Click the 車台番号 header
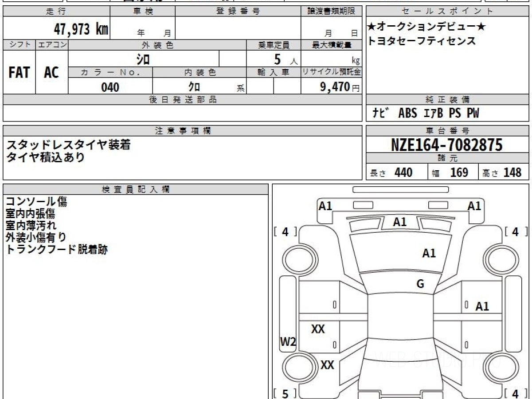Viewport: 532px width, 399px height. [448, 131]
